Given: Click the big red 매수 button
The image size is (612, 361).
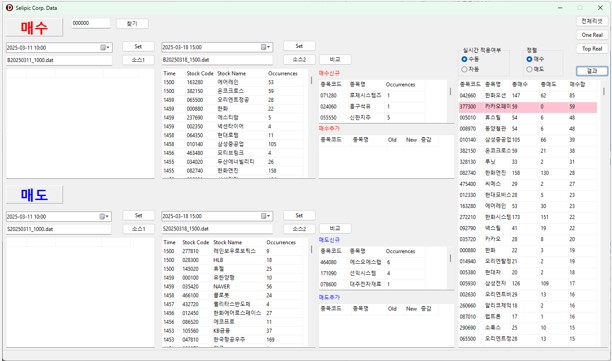Looking at the screenshot, I should click(x=34, y=27).
